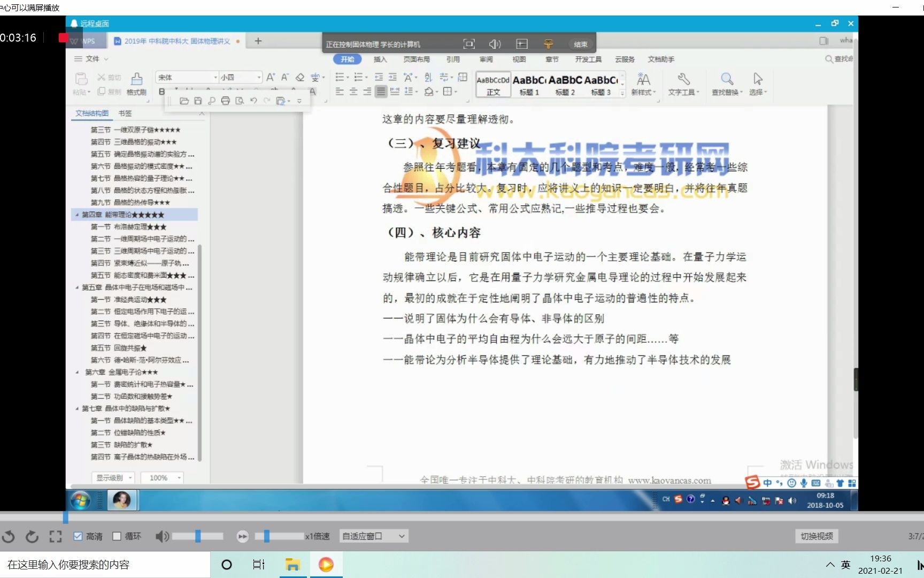This screenshot has width=924, height=578.
Task: Click the media player taskbar icon
Action: pyautogui.click(x=326, y=565)
